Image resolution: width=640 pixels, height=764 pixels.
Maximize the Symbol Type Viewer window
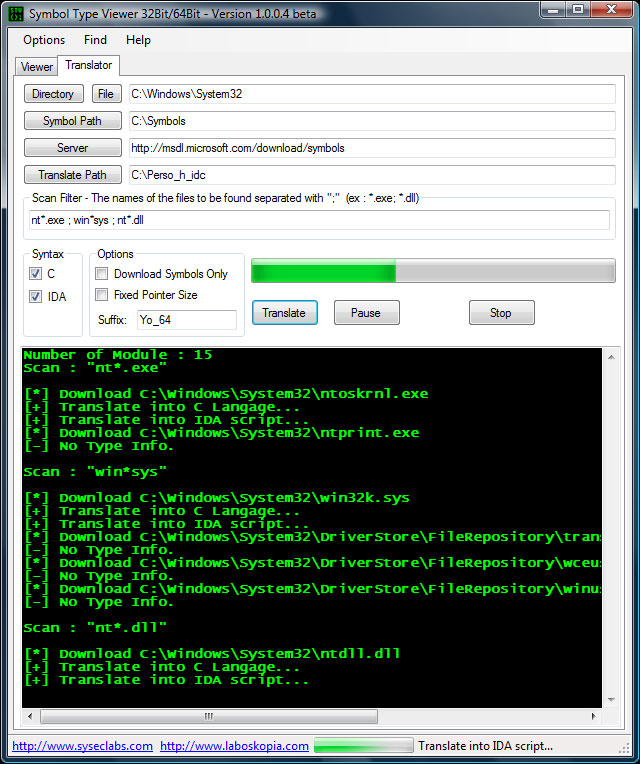coord(578,10)
